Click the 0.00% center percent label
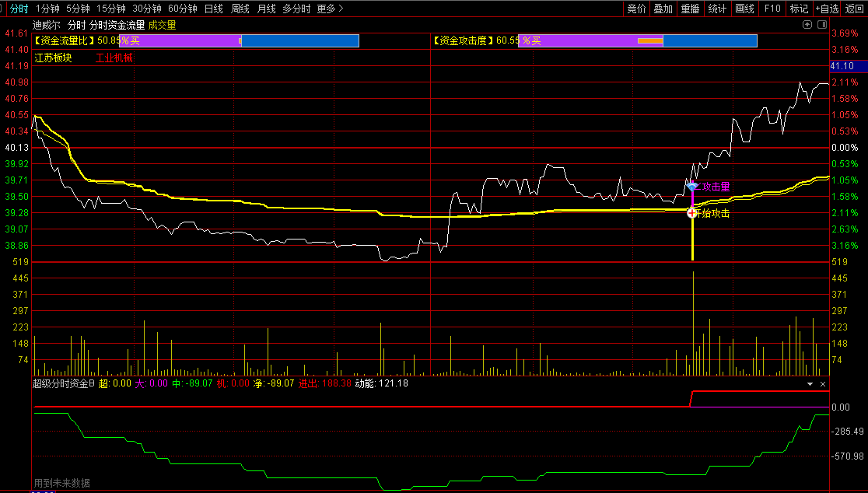 point(845,147)
